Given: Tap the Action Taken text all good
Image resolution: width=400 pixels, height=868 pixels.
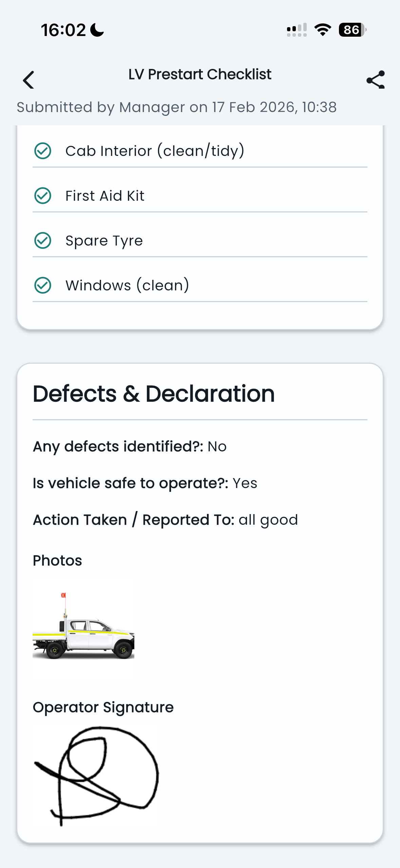Looking at the screenshot, I should 268,519.
